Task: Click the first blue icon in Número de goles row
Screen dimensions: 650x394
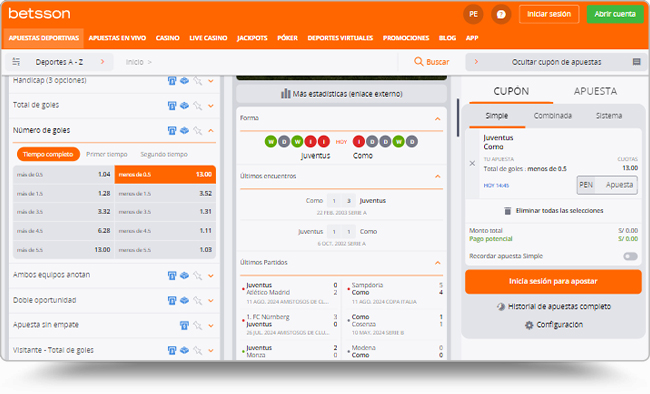Action: (172, 131)
